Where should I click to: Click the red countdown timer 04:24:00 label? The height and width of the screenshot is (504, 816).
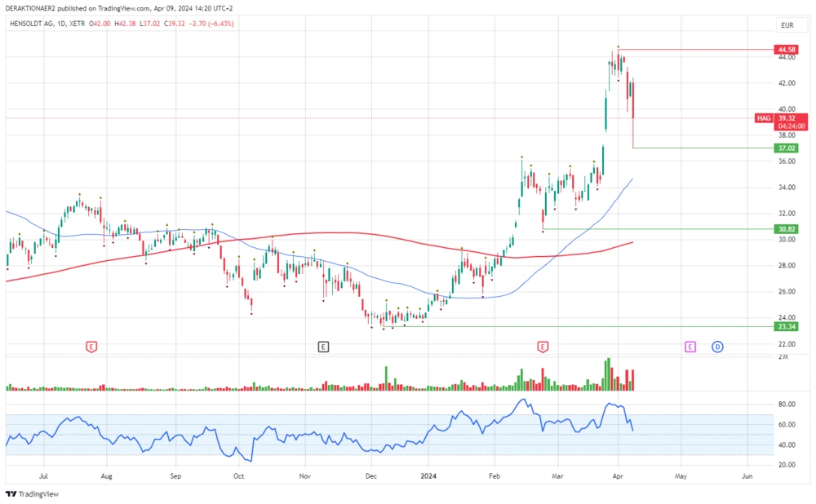(x=791, y=126)
